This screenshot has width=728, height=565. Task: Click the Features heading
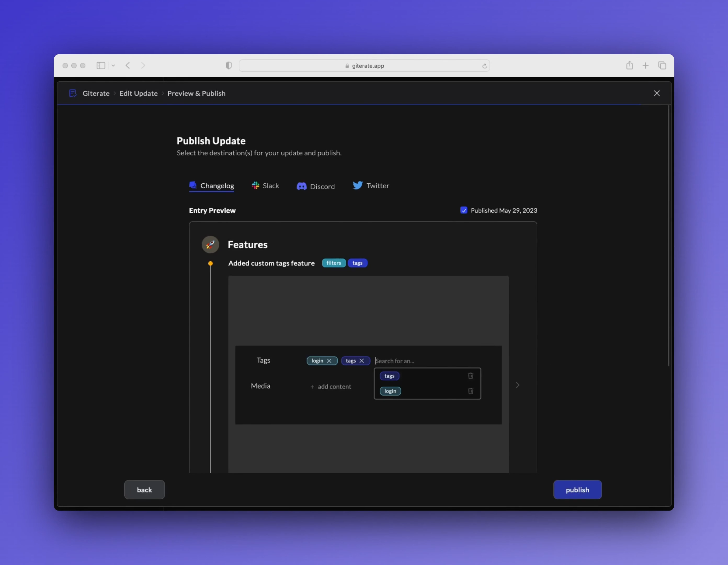[248, 245]
